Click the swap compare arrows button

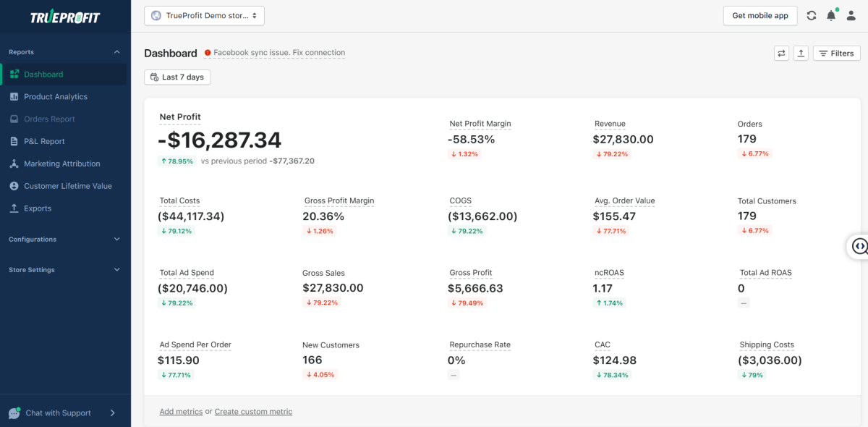(x=781, y=53)
